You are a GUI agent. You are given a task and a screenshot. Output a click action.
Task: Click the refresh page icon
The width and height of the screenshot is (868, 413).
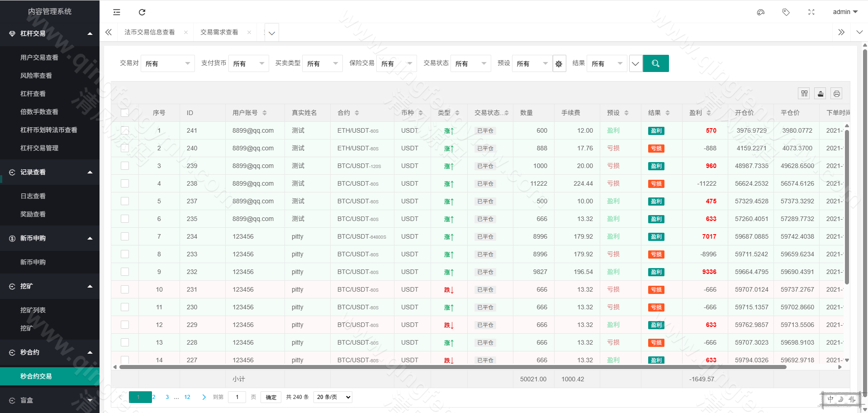(x=142, y=12)
